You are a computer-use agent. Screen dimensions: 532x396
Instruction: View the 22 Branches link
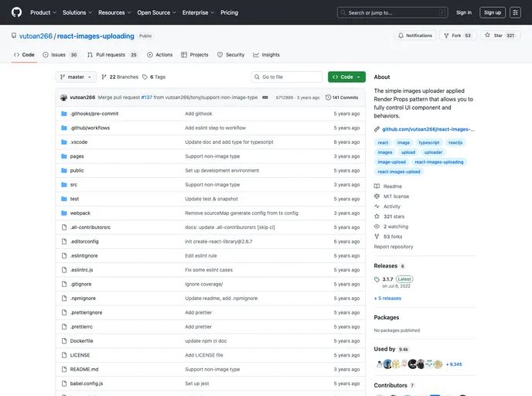[120, 77]
